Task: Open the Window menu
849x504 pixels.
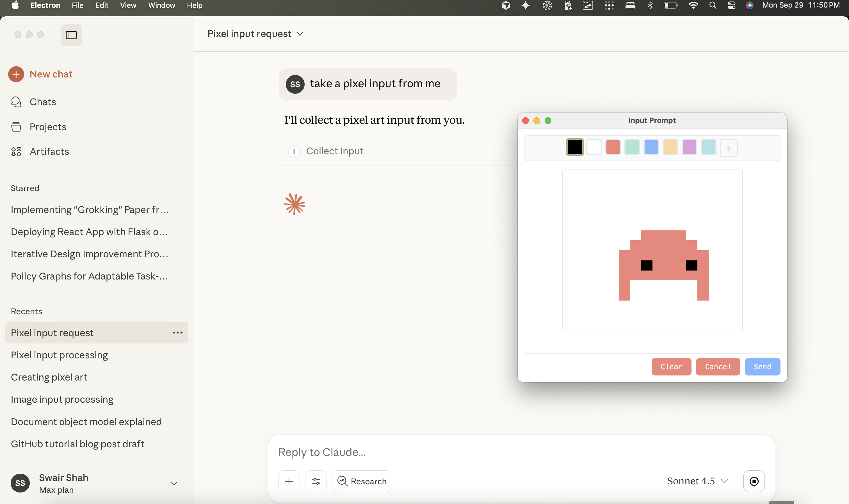Action: coord(161,5)
